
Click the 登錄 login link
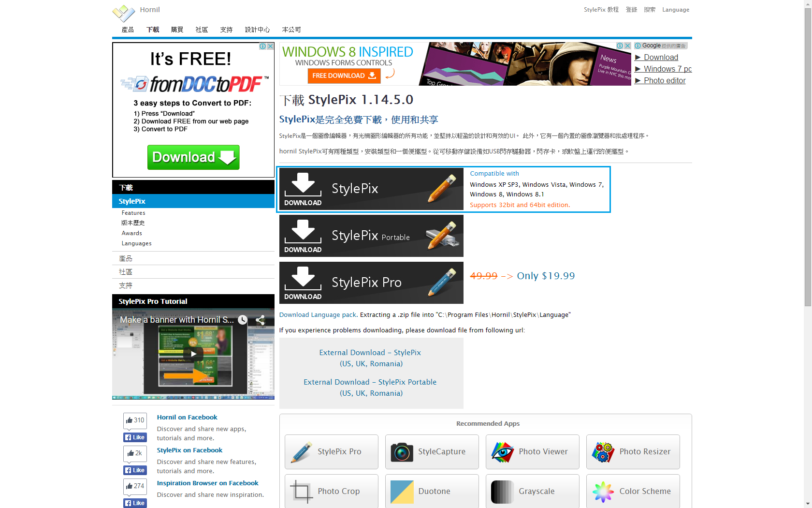click(x=631, y=10)
